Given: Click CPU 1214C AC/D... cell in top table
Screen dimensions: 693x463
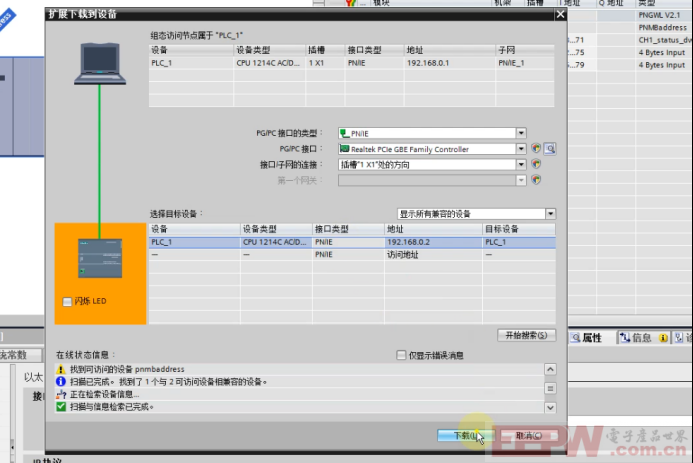Looking at the screenshot, I should [268, 63].
